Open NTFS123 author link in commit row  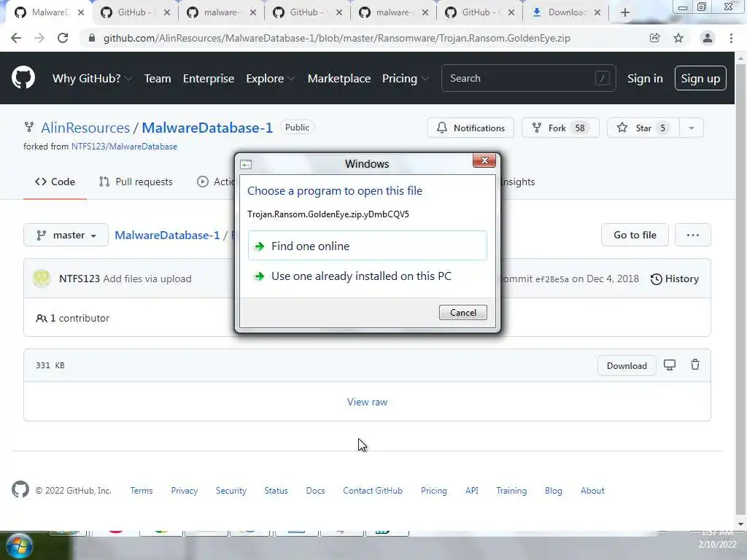point(79,279)
